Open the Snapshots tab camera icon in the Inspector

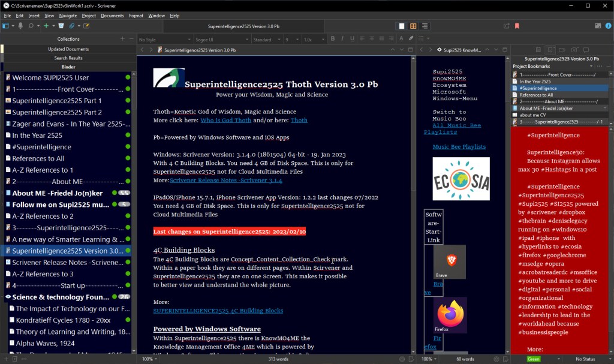click(574, 50)
